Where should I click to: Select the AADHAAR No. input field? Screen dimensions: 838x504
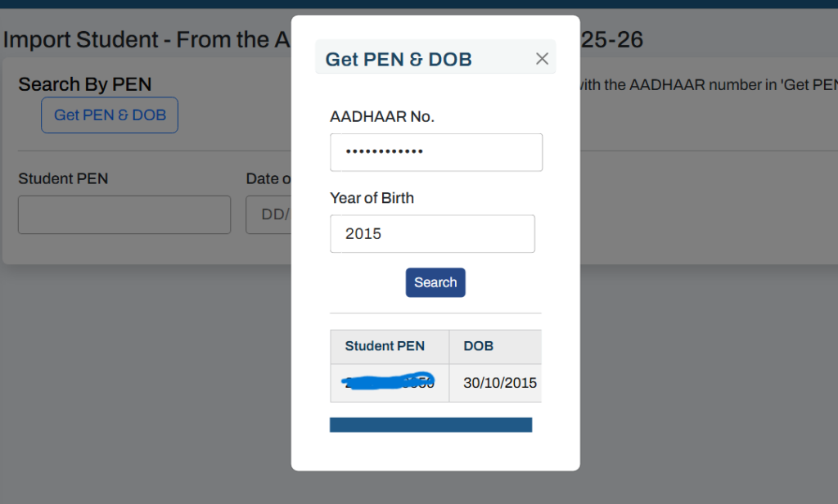[x=435, y=152]
